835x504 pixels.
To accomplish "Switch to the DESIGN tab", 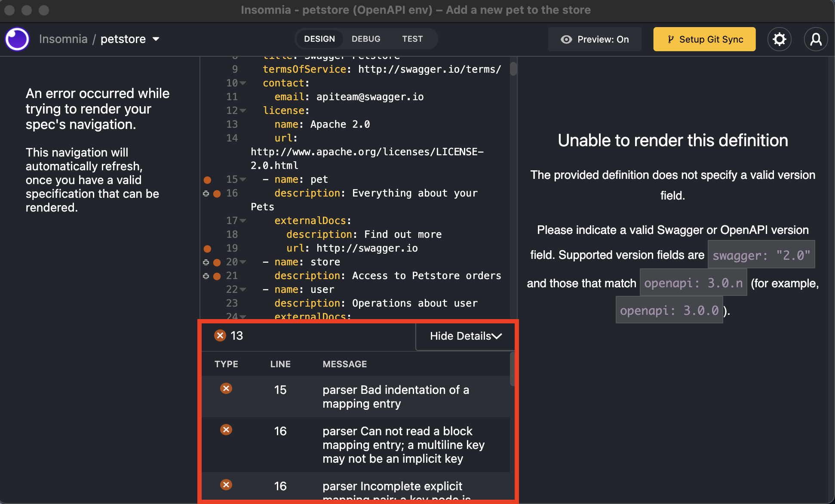I will pyautogui.click(x=319, y=39).
